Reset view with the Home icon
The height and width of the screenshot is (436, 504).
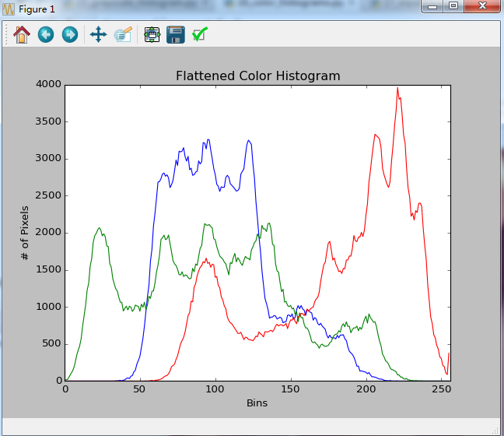[22, 34]
